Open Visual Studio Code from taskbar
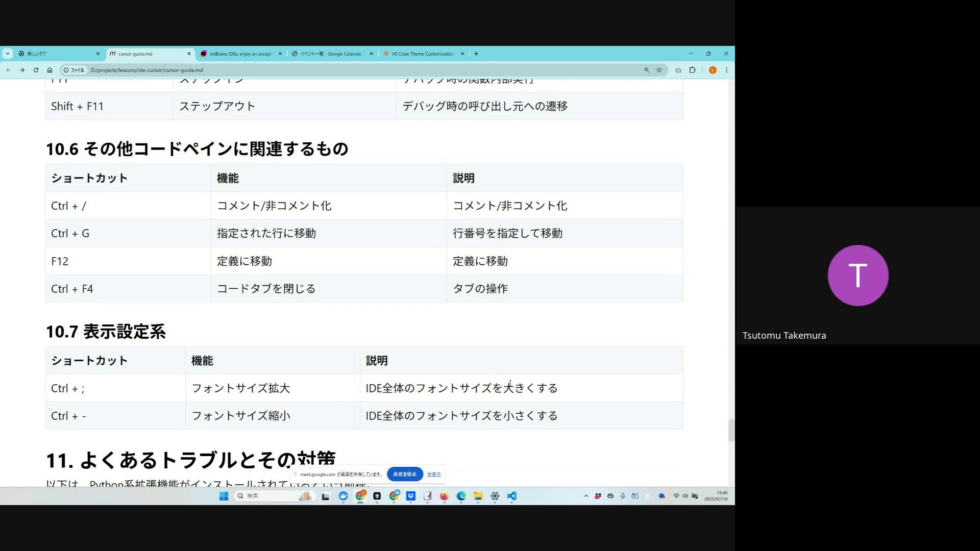 [x=512, y=496]
